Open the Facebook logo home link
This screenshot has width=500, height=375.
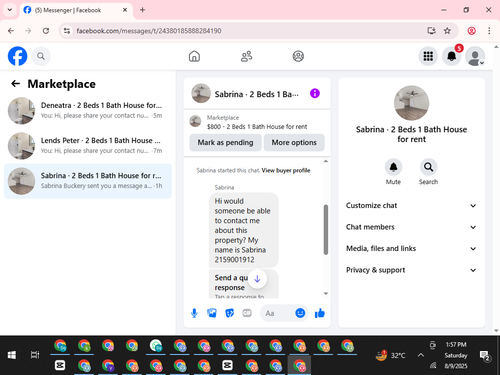click(17, 56)
